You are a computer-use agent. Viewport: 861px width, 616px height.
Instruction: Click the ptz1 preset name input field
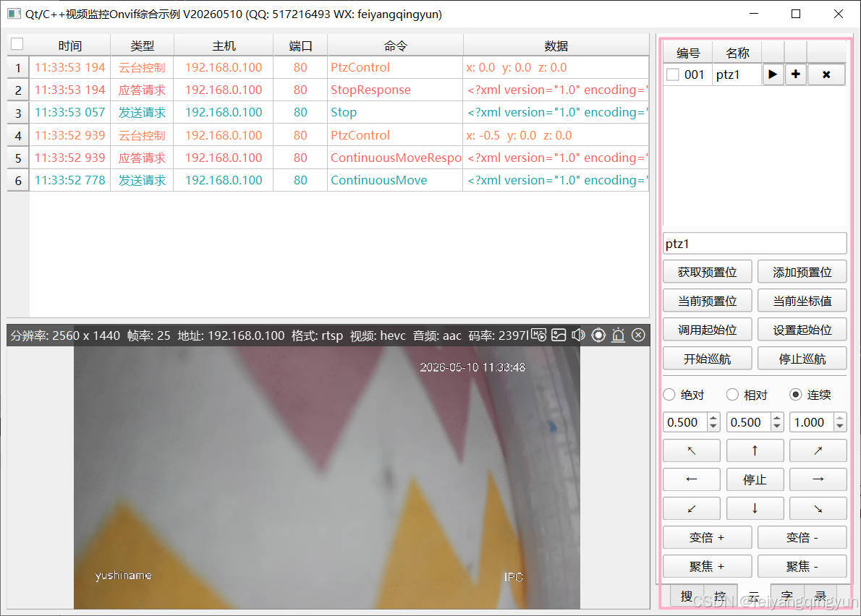(755, 244)
